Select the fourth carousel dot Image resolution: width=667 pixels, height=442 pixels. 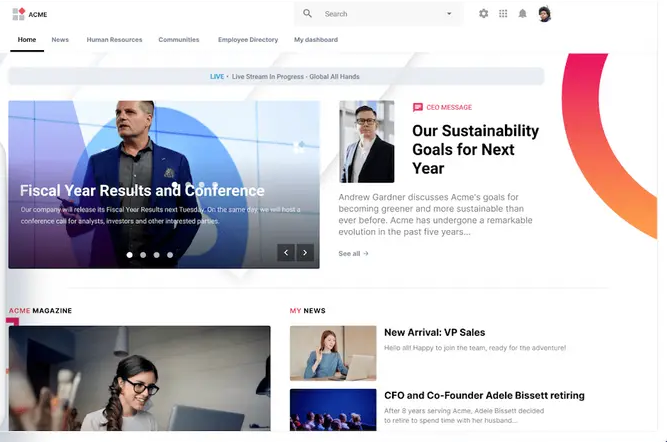click(170, 255)
